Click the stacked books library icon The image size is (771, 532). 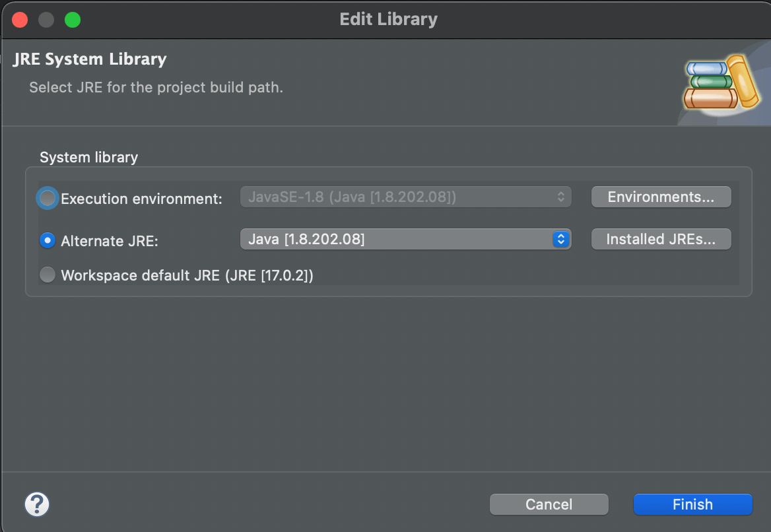click(720, 84)
